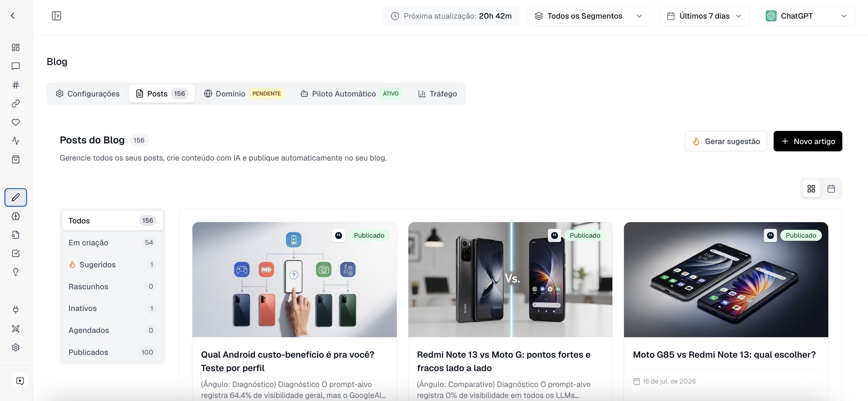Open the heart icon in sidebar
The image size is (868, 401).
click(x=16, y=122)
